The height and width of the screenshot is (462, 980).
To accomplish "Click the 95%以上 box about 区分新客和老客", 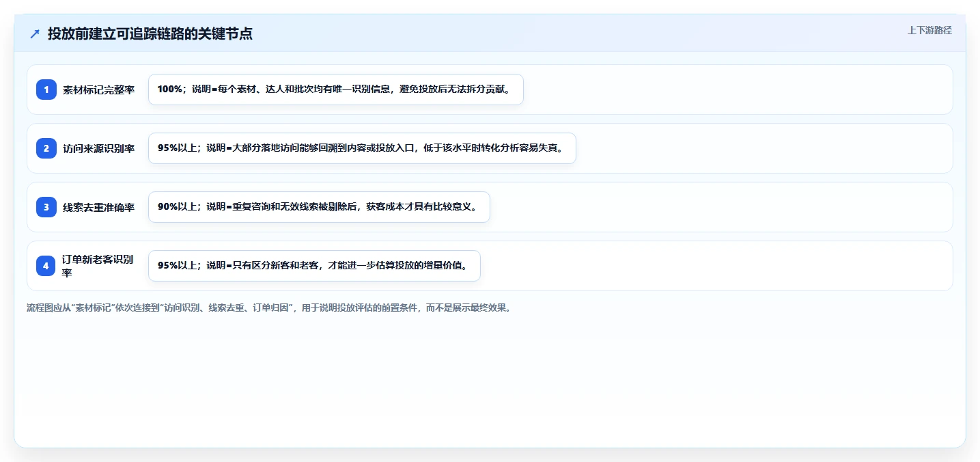I will [x=314, y=266].
